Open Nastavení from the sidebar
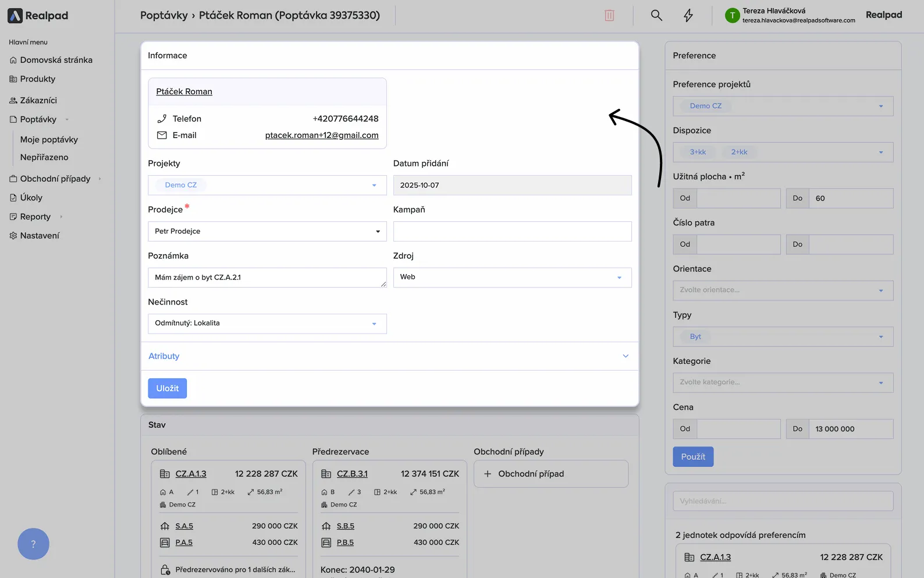Screen dimensions: 924x578 (x=40, y=236)
